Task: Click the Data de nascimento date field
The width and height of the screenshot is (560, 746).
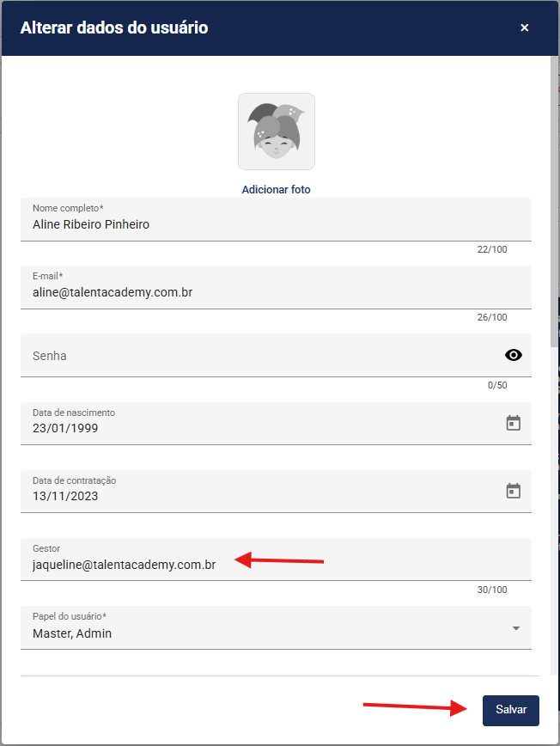Action: tap(258, 427)
